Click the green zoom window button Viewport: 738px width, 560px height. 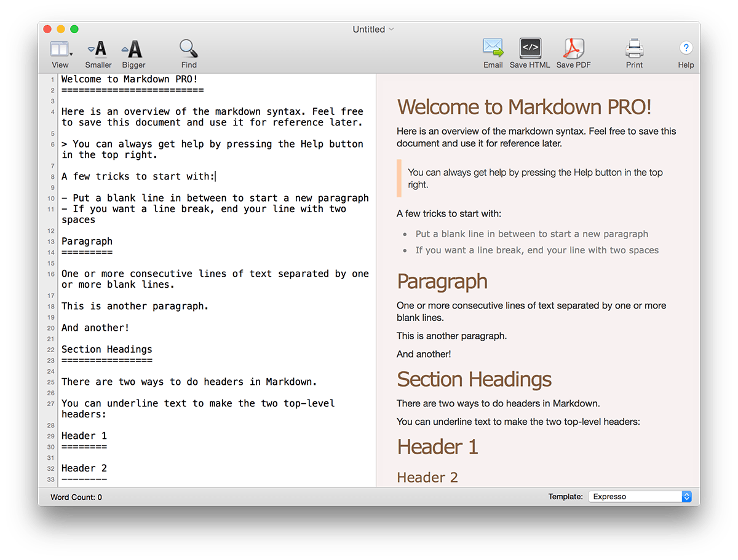click(x=74, y=29)
